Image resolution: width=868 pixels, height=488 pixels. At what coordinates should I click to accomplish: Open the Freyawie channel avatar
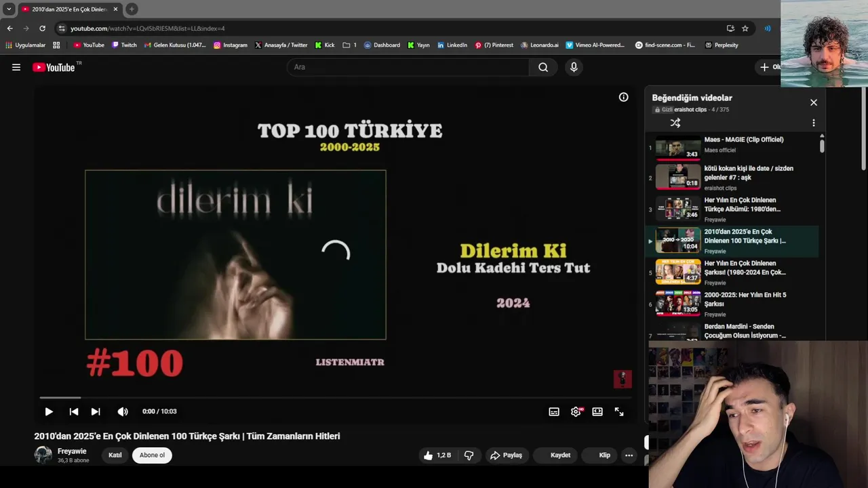pyautogui.click(x=43, y=455)
